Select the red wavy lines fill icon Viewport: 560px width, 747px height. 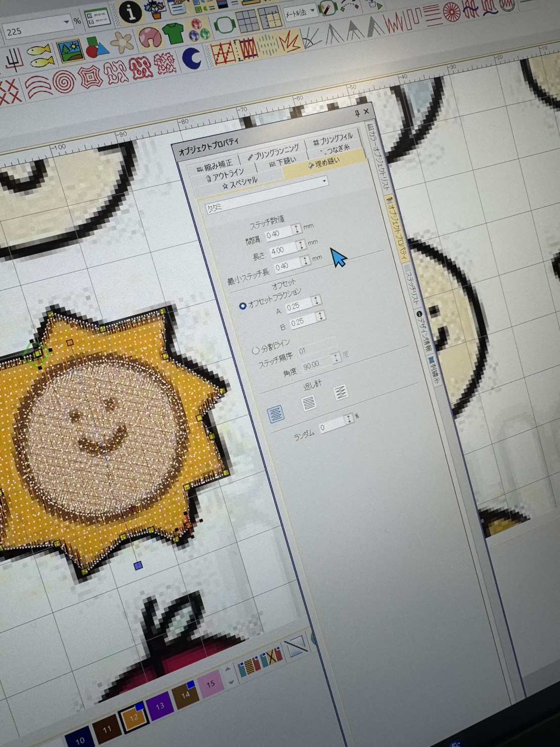click(x=38, y=87)
